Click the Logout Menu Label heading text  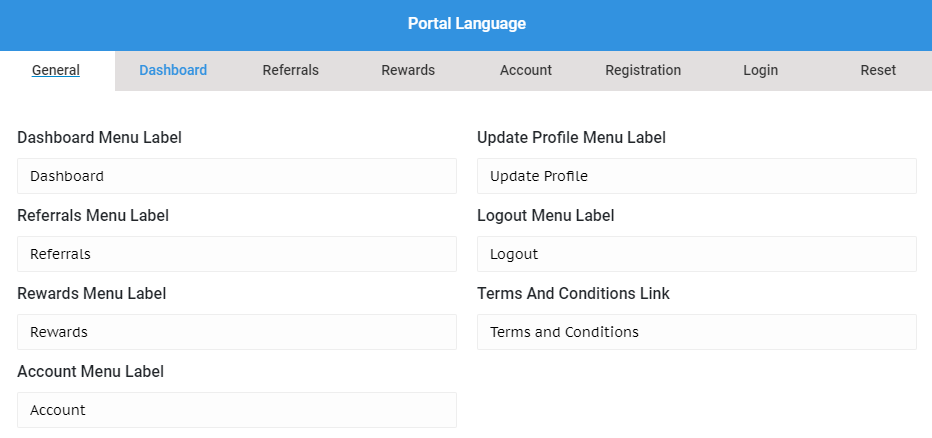546,215
